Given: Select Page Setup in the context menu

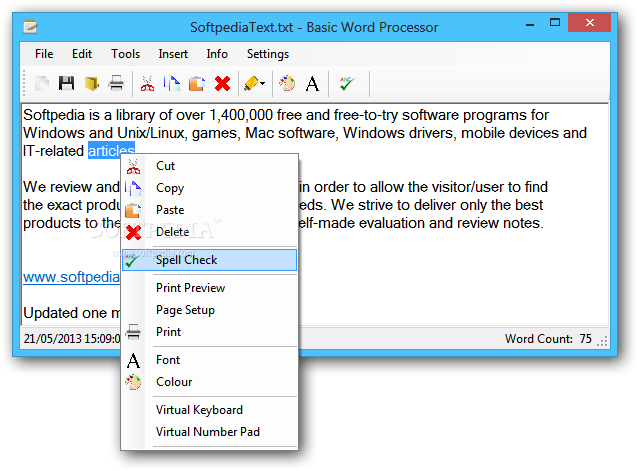Looking at the screenshot, I should [210, 310].
